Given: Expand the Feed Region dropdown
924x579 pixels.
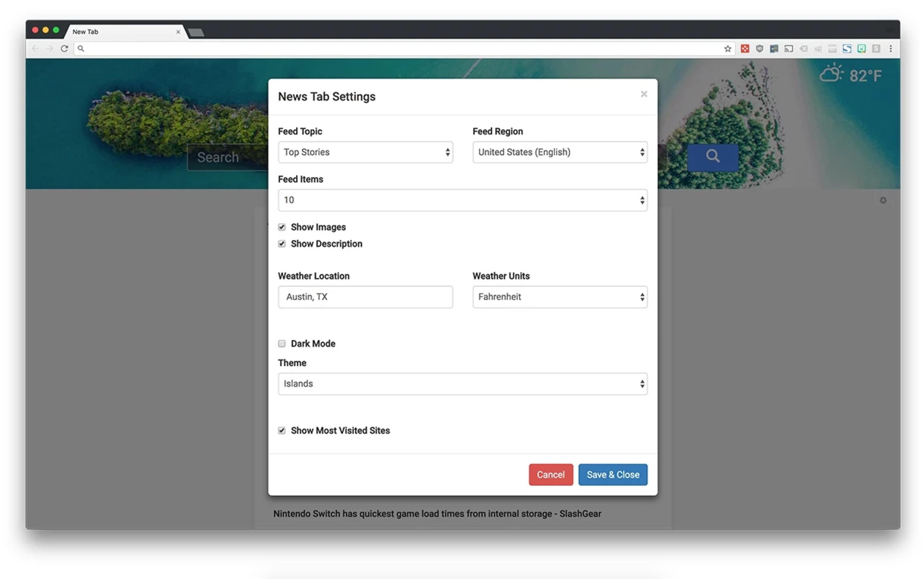Looking at the screenshot, I should tap(560, 152).
